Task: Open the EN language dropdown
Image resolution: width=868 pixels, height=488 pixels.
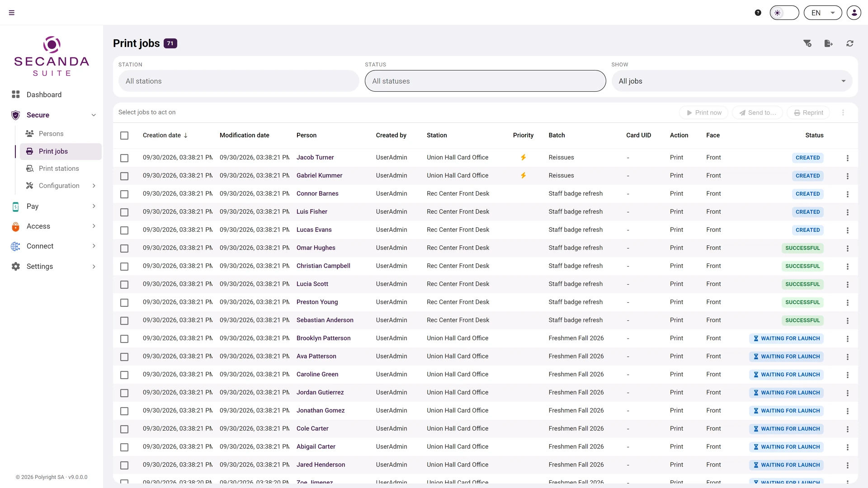Action: coord(823,13)
